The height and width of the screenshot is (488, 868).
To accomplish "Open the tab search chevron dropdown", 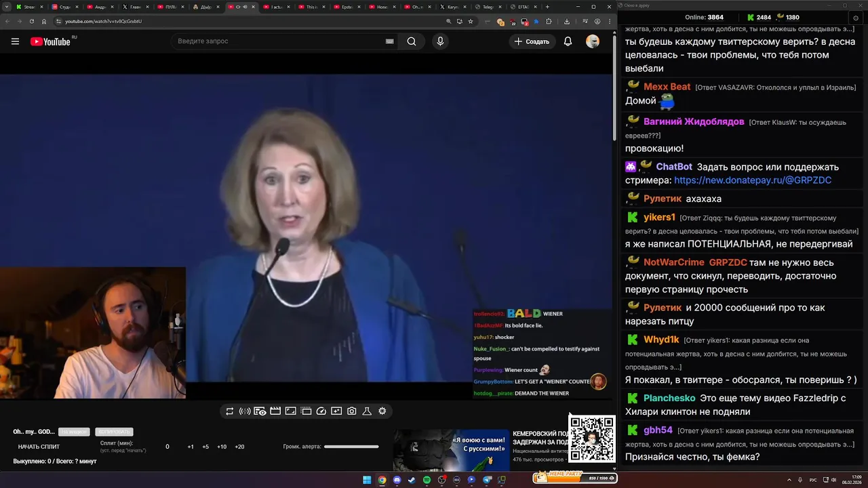I will [8, 7].
